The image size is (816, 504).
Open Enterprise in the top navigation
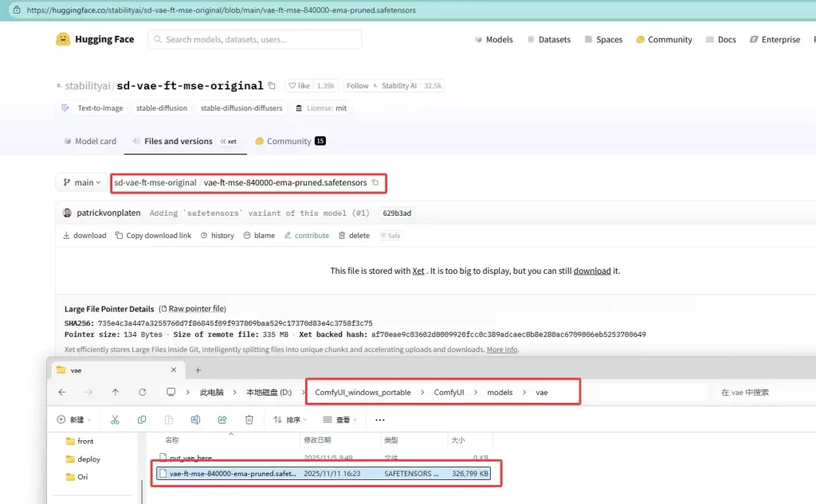pos(775,40)
